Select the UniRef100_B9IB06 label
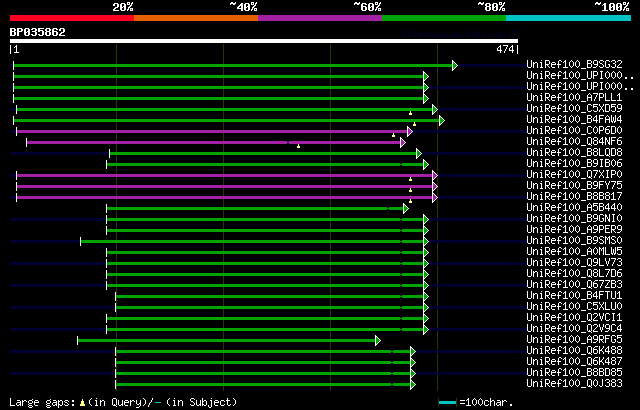 [x=574, y=164]
